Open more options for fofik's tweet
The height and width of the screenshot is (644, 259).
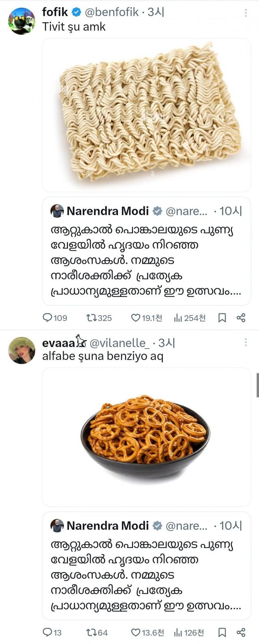click(x=245, y=13)
